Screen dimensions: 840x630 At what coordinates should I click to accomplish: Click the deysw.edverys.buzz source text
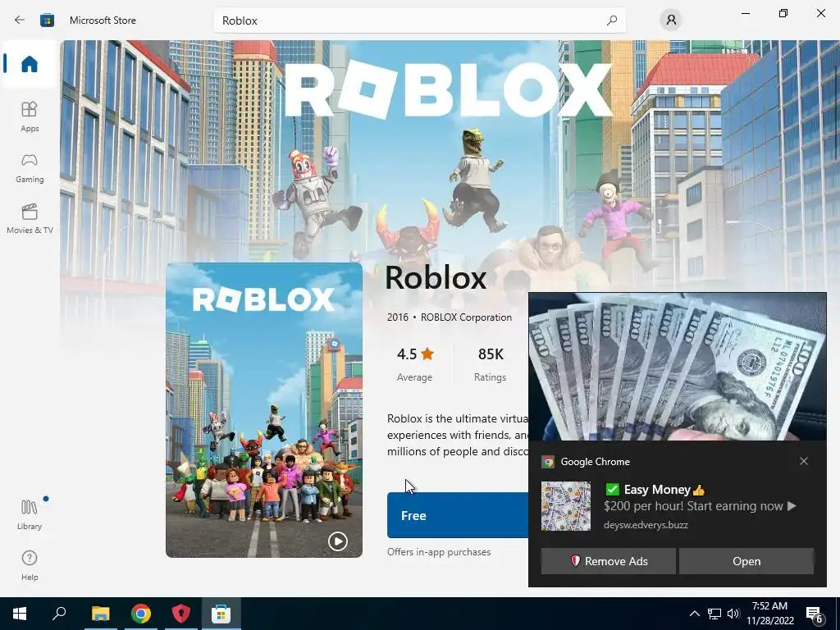tap(646, 525)
